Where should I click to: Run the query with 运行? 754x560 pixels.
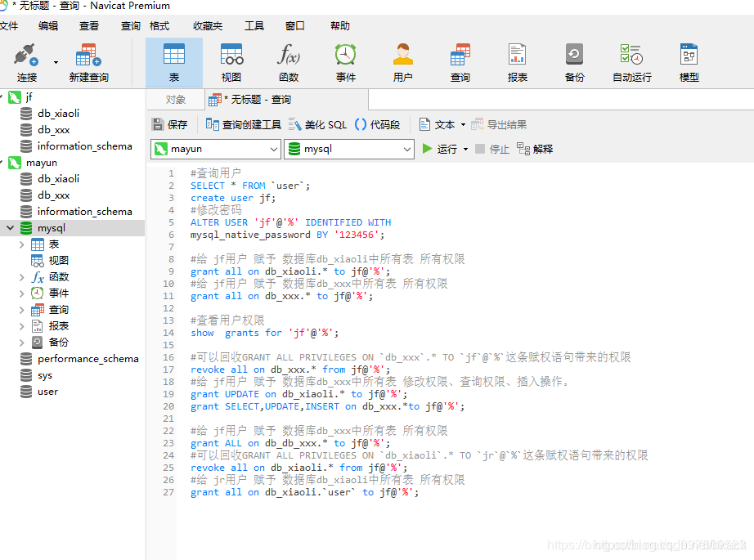point(439,149)
